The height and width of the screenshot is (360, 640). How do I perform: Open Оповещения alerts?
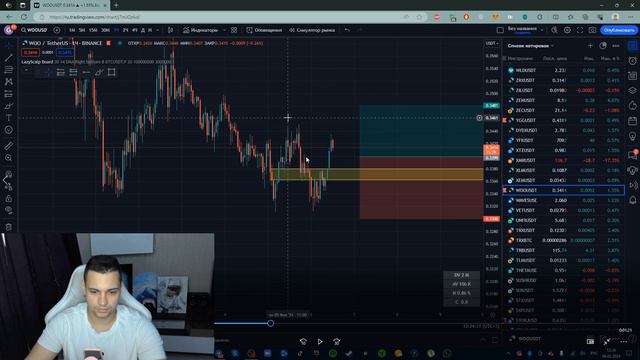click(x=264, y=30)
